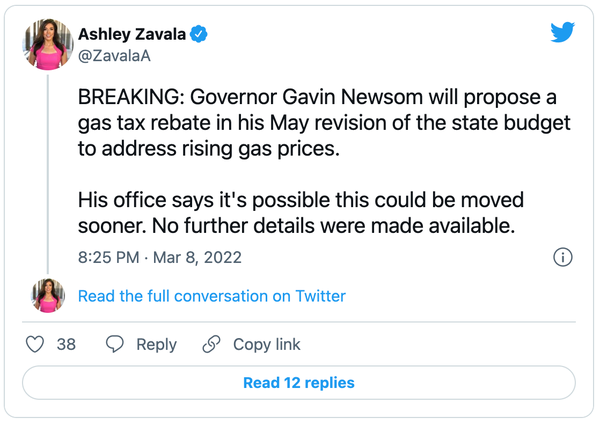This screenshot has height=425, width=600.
Task: Read the full conversation on Twitter
Action: point(212,296)
